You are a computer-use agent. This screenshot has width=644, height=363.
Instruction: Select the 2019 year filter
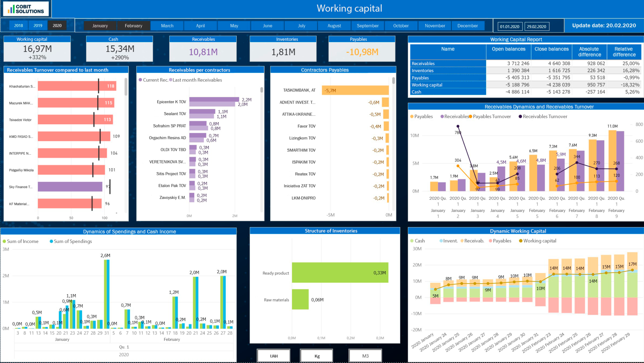38,25
